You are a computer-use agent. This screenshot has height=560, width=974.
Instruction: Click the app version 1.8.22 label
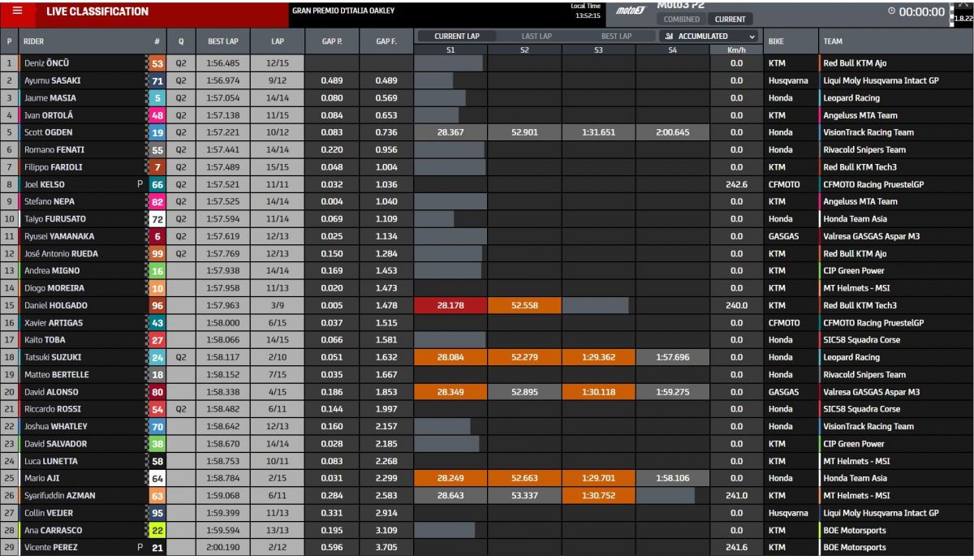coord(962,18)
